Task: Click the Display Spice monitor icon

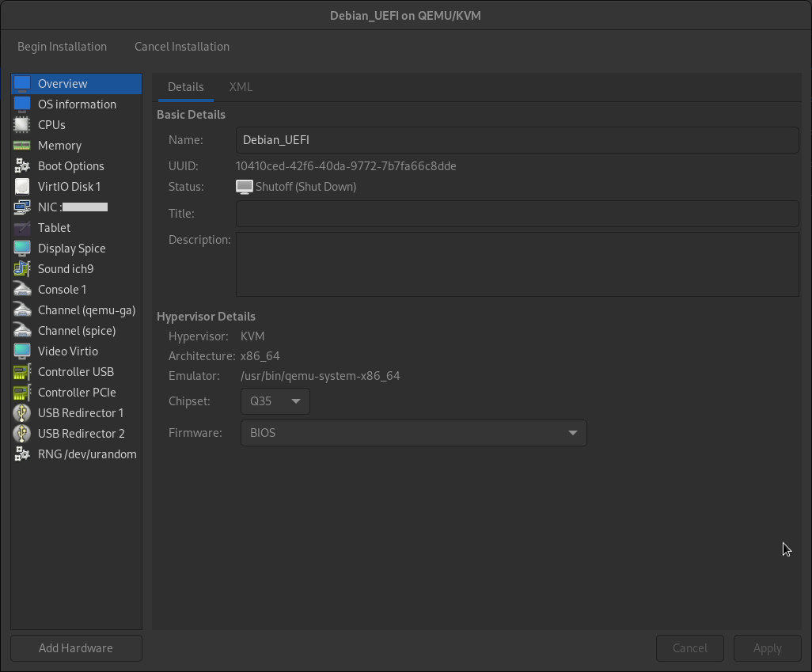Action: [22, 249]
